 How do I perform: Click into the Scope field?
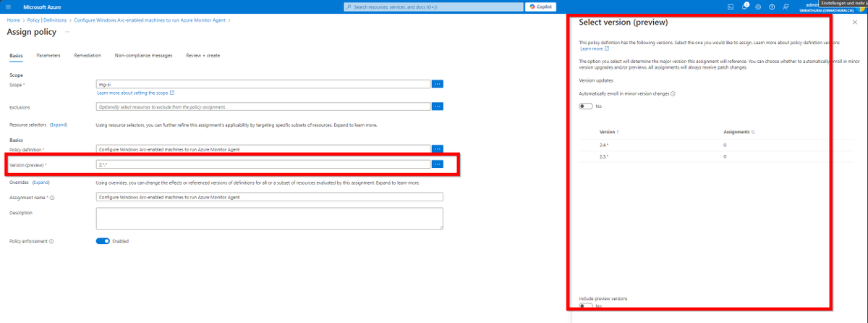pyautogui.click(x=263, y=84)
